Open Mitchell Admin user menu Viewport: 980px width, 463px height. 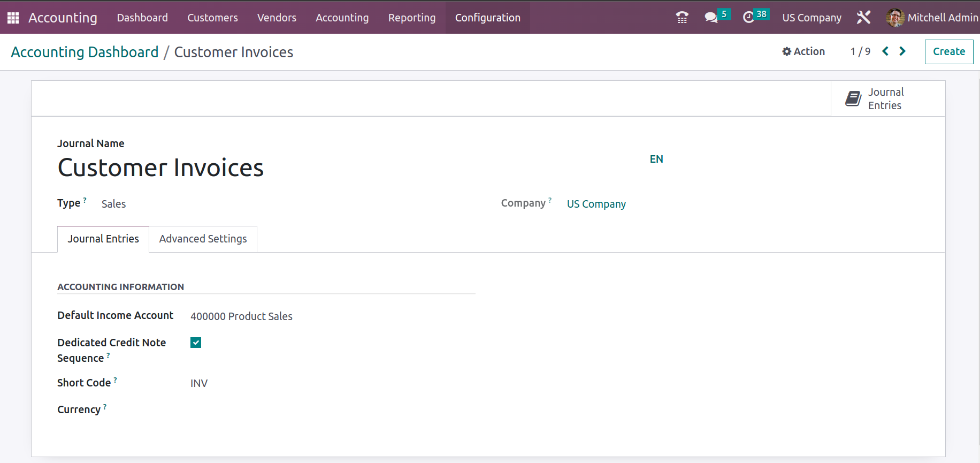coord(932,18)
